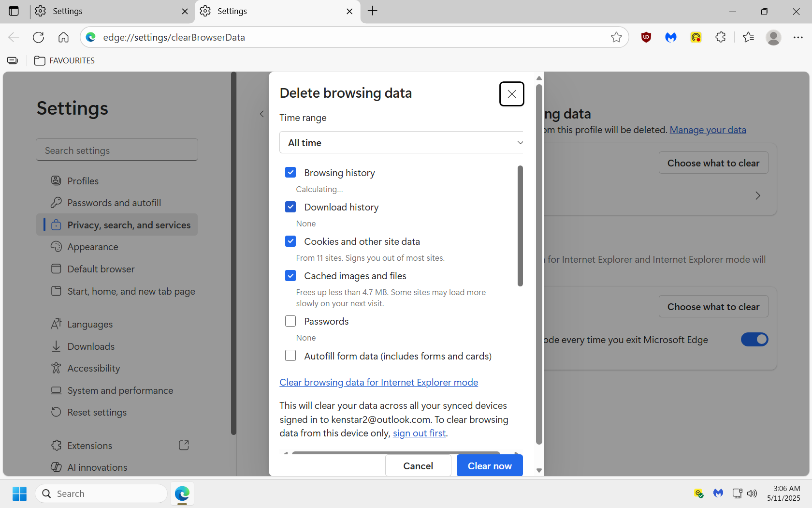Viewport: 812px width, 508px height.
Task: Open Passwords and autofill settings
Action: point(117,203)
